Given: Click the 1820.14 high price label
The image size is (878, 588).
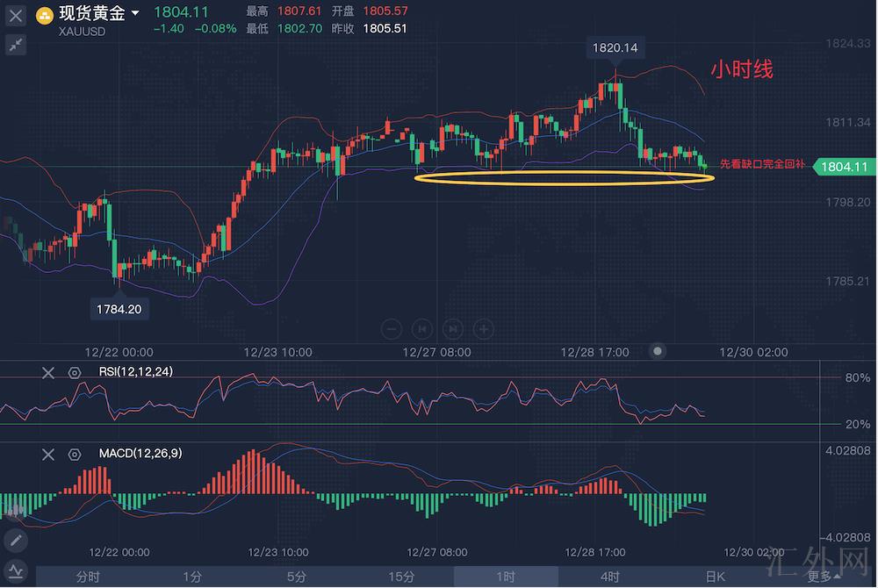Looking at the screenshot, I should click(615, 48).
